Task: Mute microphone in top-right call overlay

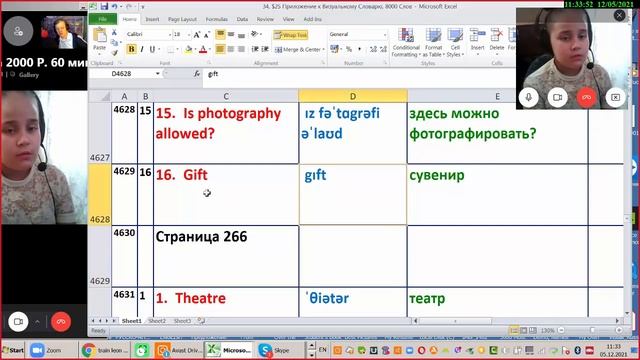Action: tap(529, 98)
